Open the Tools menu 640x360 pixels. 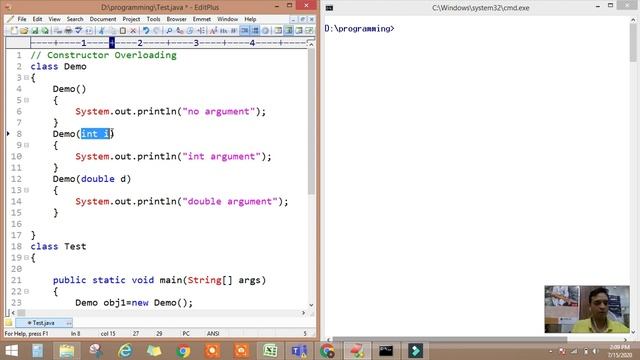tap(153, 19)
